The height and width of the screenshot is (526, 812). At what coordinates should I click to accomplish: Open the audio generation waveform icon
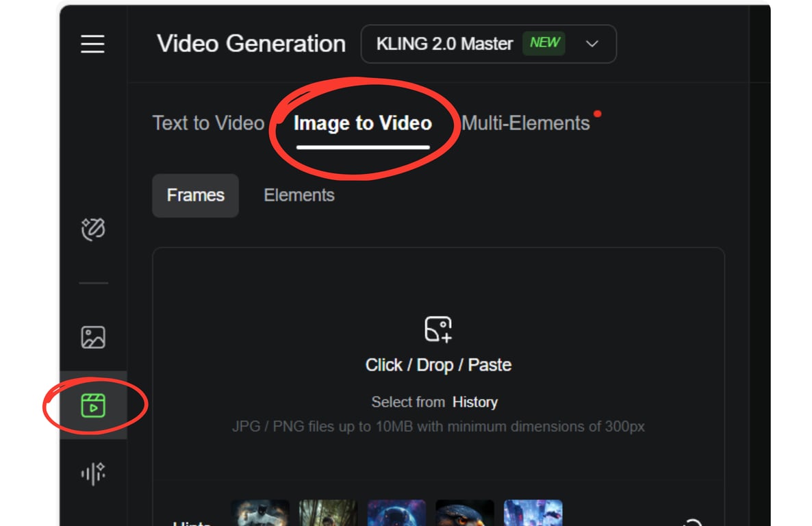coord(93,474)
